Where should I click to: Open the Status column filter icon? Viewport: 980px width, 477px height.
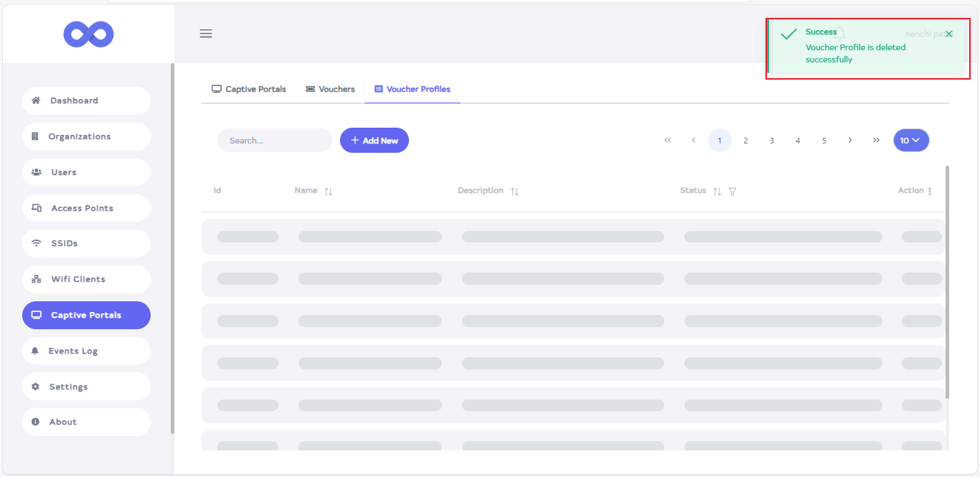pos(732,192)
